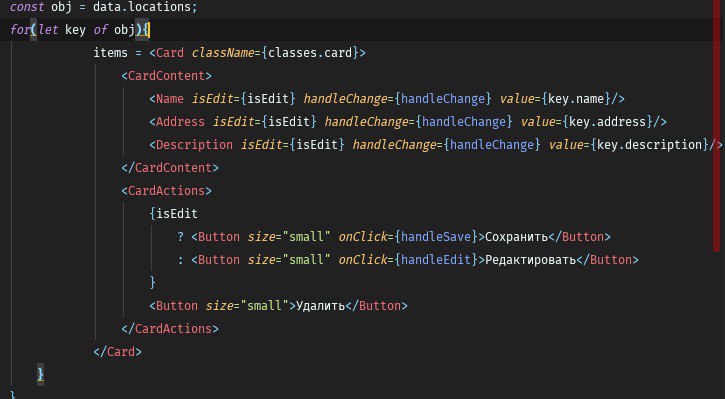Click the opening CardContent tag
Viewport: 725px width, 399px height.
tap(166, 76)
